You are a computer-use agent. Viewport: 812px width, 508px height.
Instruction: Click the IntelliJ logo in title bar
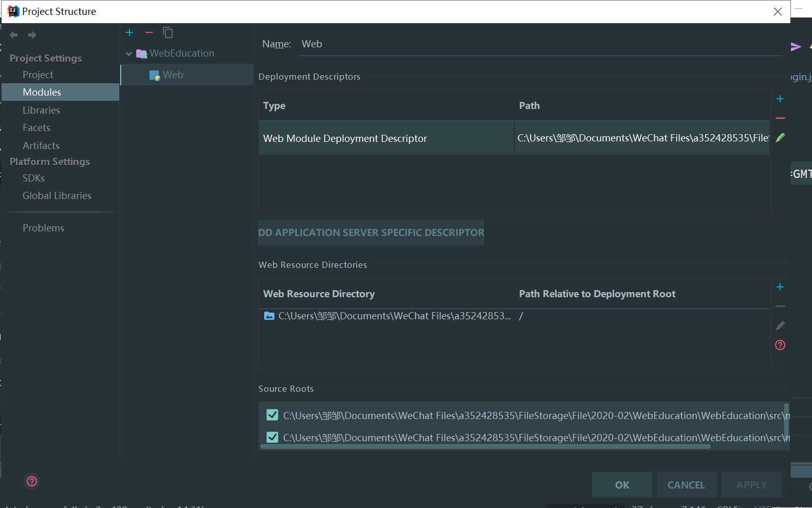tap(13, 11)
